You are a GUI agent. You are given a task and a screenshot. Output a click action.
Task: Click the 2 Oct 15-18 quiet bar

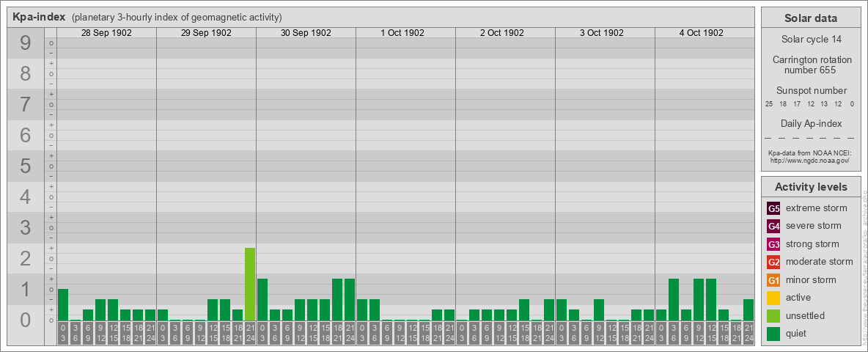click(x=523, y=310)
